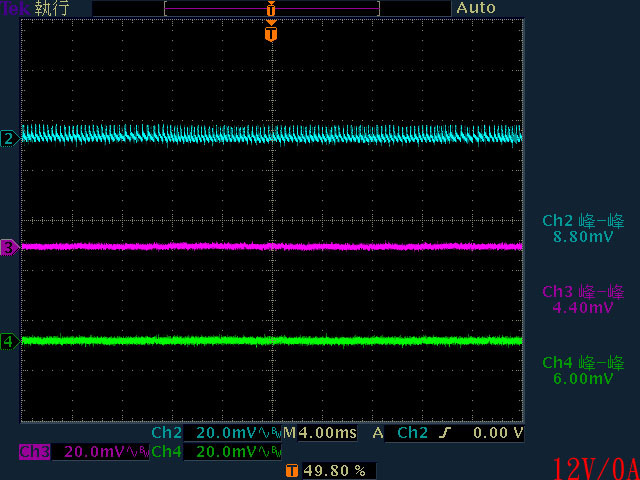Click the Ch4 ground reference marker

tap(10, 341)
